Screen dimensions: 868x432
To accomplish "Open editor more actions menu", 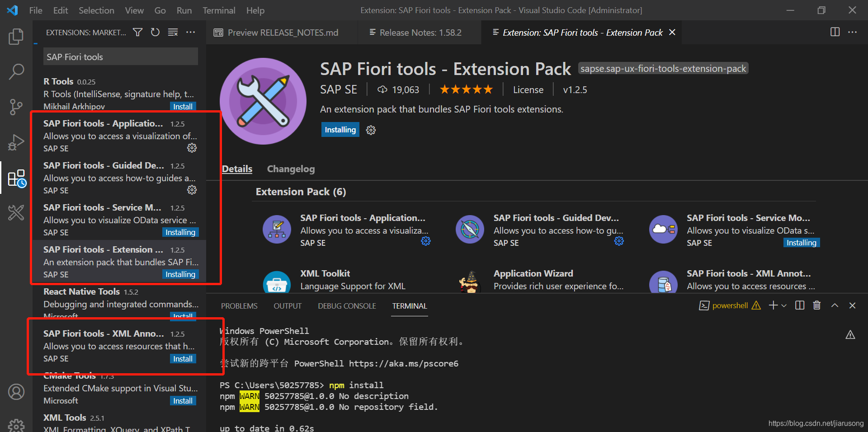I will coord(852,32).
